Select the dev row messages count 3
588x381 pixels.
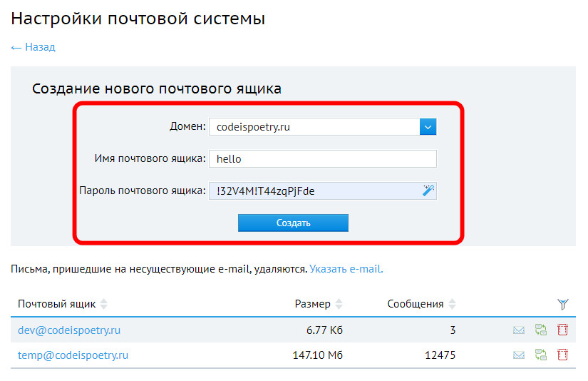453,330
